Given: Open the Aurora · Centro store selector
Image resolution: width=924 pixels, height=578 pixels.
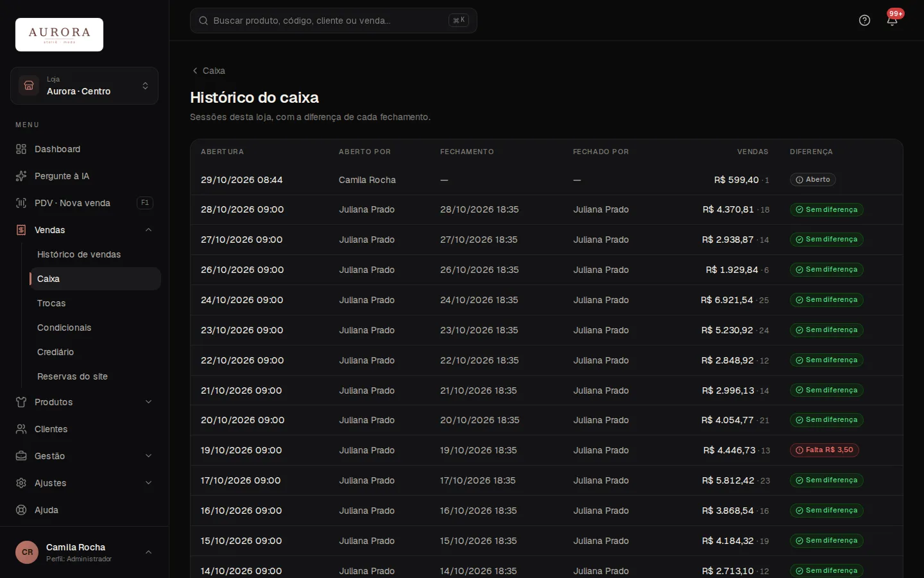Looking at the screenshot, I should click(84, 85).
